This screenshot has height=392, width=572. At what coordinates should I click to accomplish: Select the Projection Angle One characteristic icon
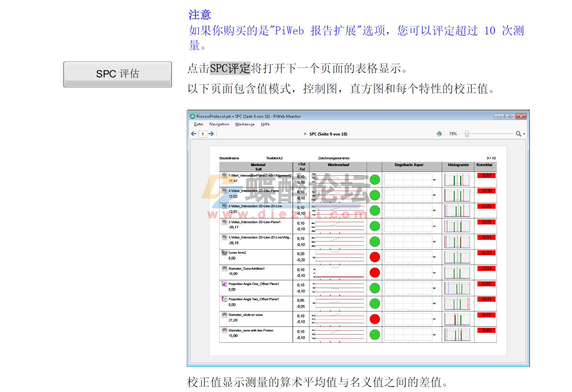tap(224, 283)
